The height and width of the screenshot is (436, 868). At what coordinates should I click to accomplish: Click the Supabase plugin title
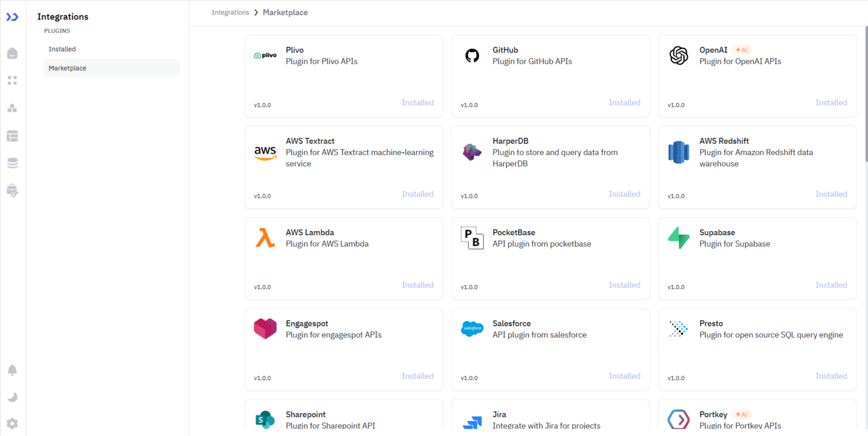coord(717,232)
